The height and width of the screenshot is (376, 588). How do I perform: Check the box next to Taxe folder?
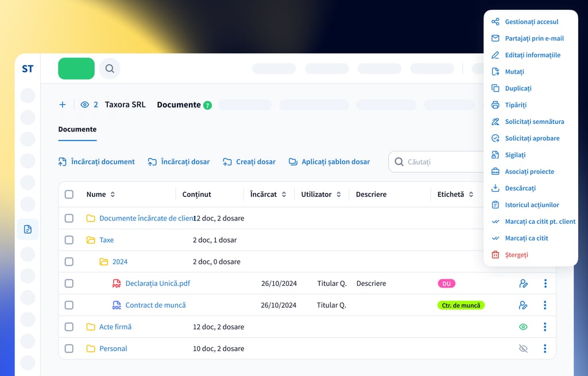[69, 240]
